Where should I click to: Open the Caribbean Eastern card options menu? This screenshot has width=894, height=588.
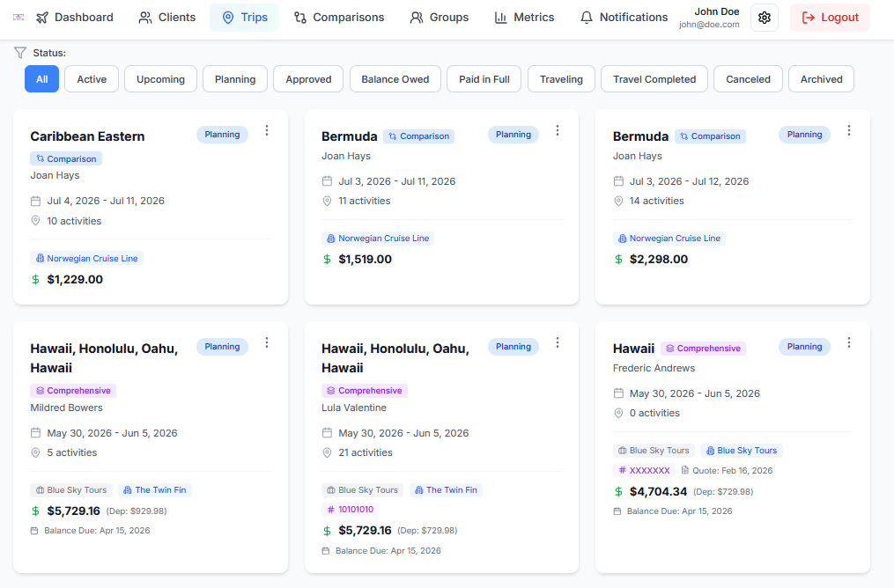point(267,131)
